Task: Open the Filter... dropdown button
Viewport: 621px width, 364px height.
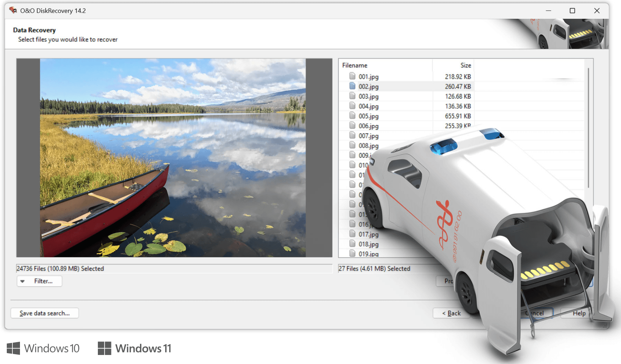Action: pyautogui.click(x=40, y=281)
